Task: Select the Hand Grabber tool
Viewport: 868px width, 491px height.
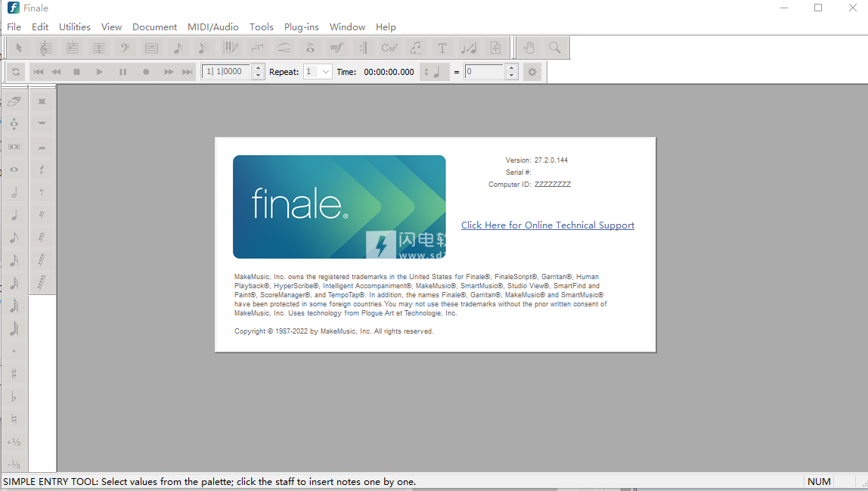Action: click(x=529, y=48)
